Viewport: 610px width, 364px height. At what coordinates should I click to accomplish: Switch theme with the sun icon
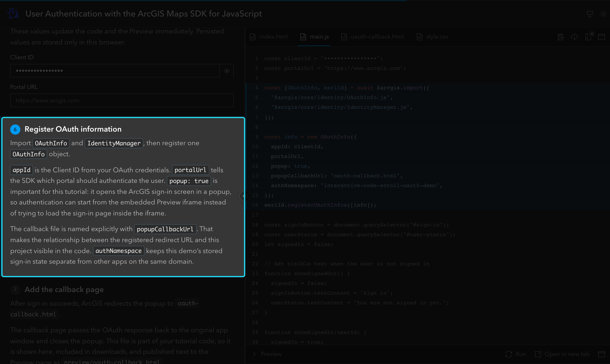pos(603,14)
